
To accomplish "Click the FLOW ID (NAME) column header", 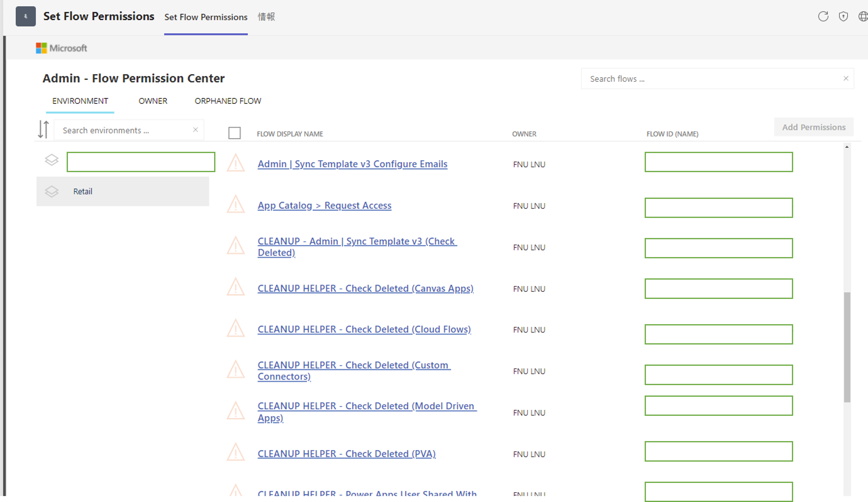I will [672, 134].
